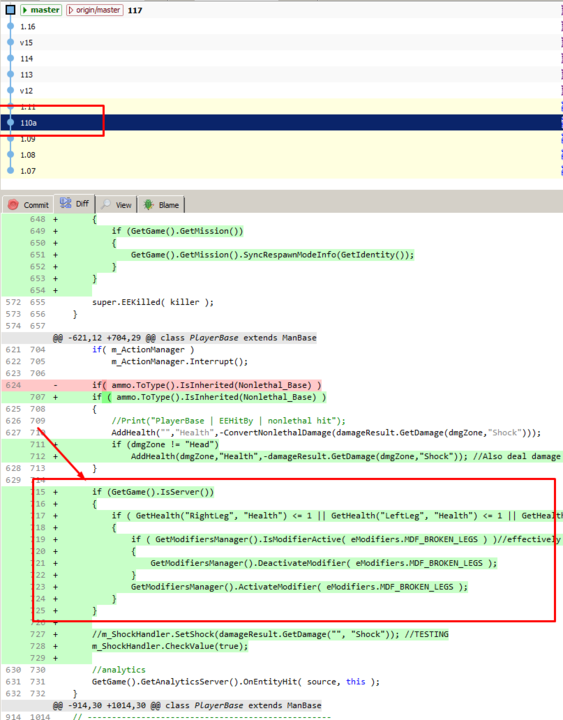Click commented SetShock TESTING line
This screenshot has width=563, height=720.
[270, 635]
